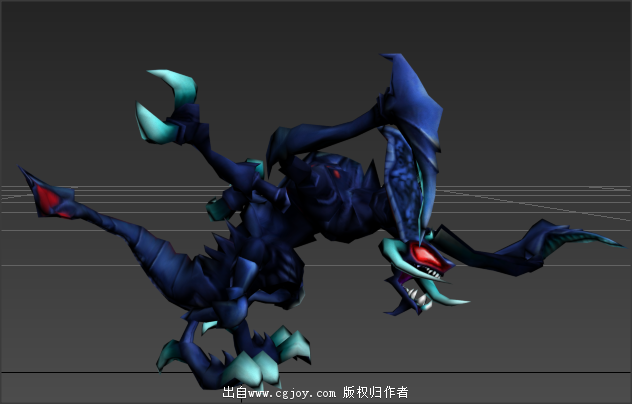Viewport: 632px width, 404px height.
Task: Click the red mark on creature's torso
Action: pos(336,174)
